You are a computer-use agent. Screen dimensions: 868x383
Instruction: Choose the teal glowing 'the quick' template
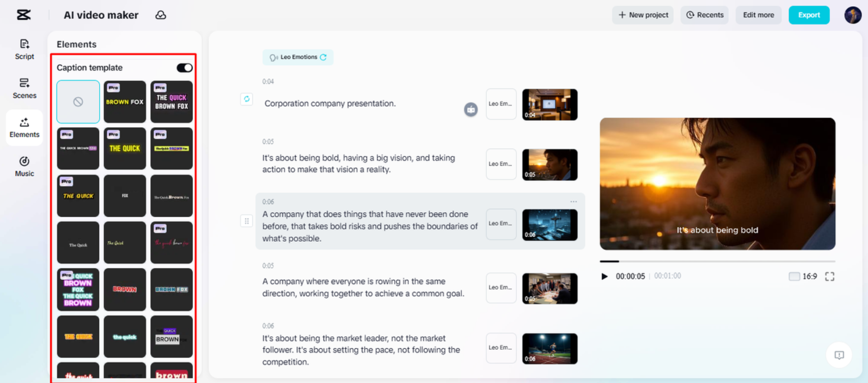pos(125,337)
